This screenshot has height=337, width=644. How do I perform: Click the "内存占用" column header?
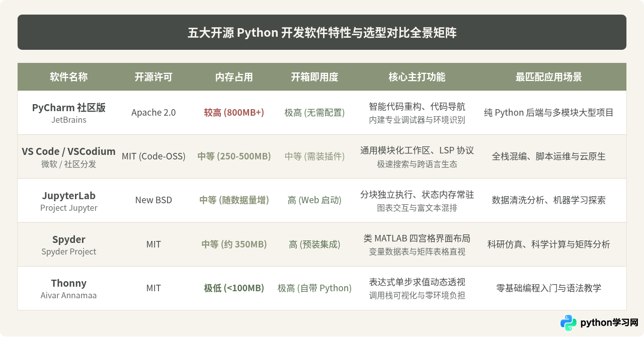click(x=234, y=77)
